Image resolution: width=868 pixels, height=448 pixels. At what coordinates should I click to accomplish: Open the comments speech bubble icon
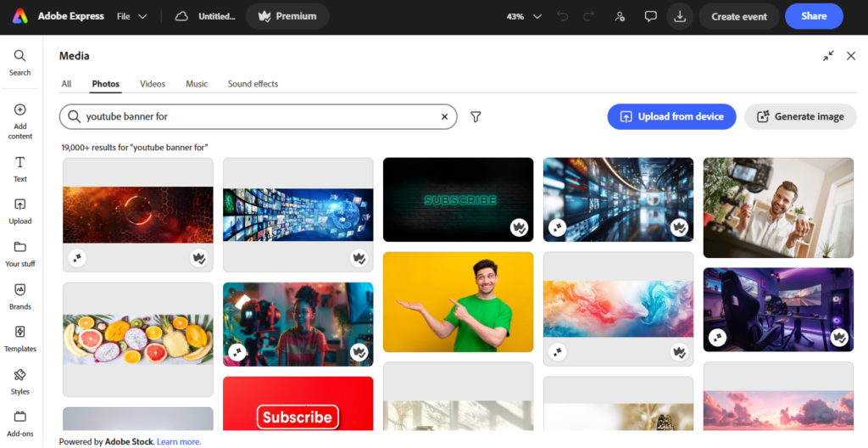point(650,17)
